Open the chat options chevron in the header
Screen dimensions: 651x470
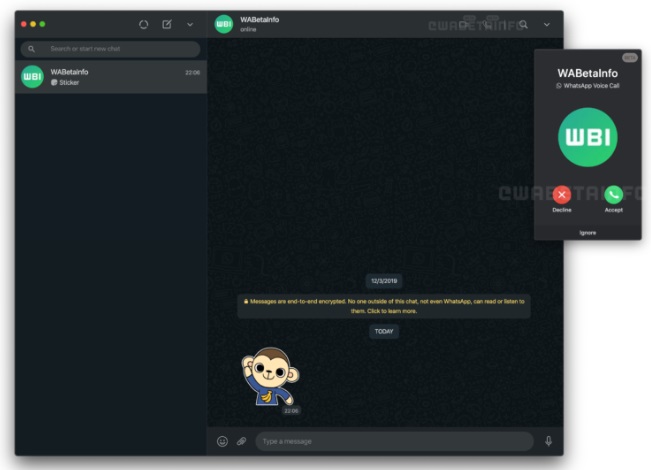coord(547,24)
